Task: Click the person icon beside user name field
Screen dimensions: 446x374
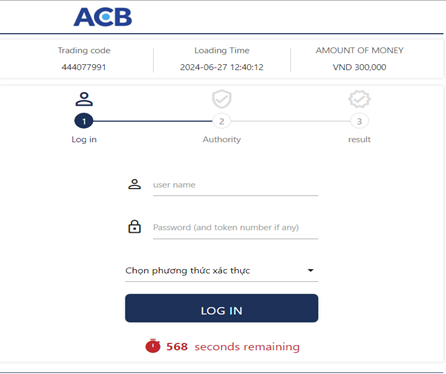Action: coord(135,184)
